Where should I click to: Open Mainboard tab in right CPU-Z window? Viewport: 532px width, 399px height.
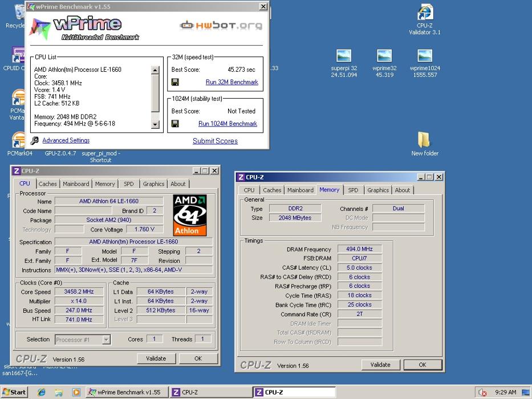(300, 190)
